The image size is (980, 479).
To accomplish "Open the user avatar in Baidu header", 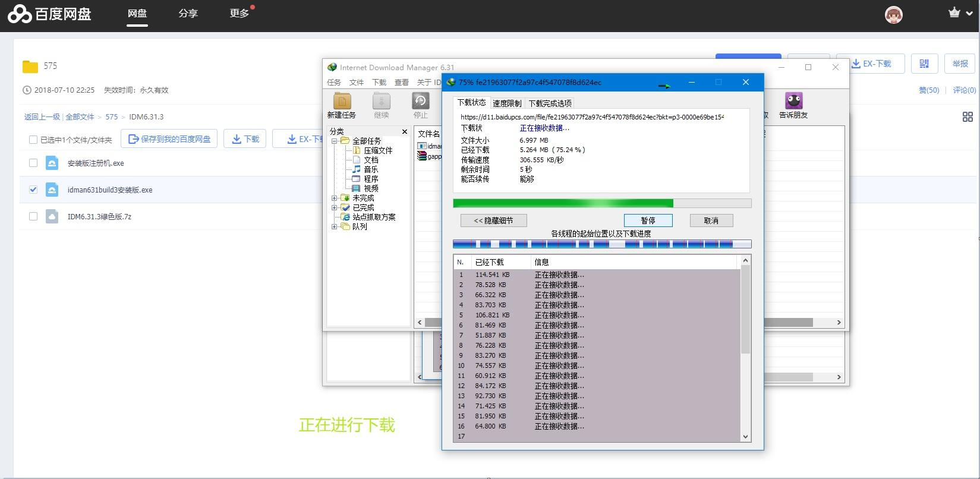I will (x=893, y=15).
